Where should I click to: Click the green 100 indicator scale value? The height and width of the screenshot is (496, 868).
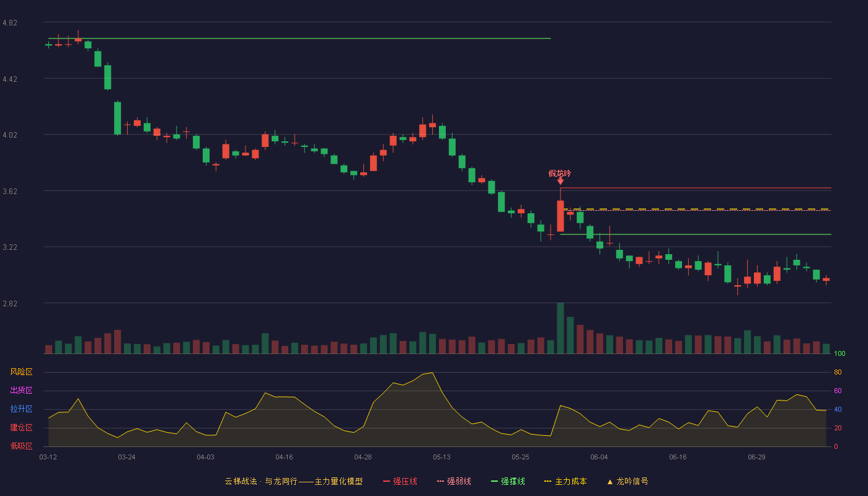click(839, 353)
